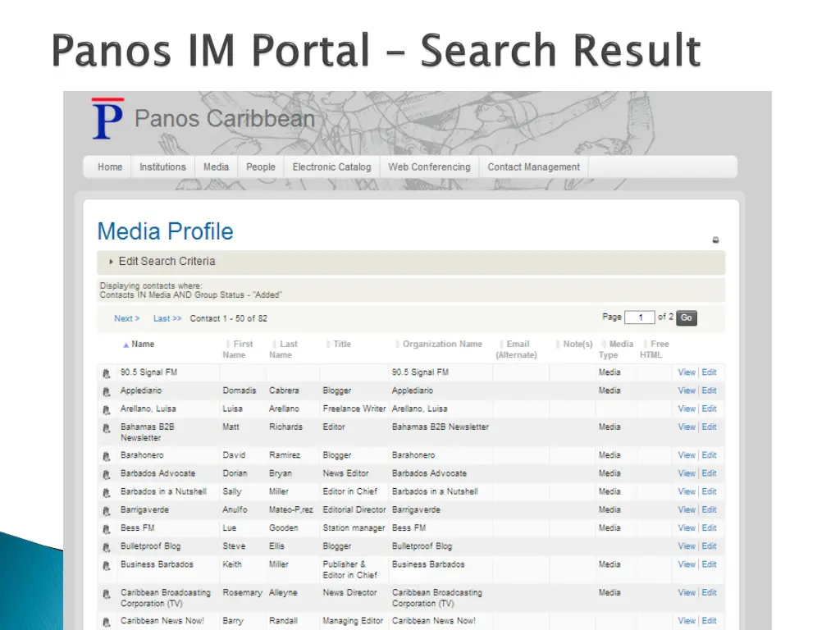
Task: Click the Panos Caribbean P logo
Action: pyautogui.click(x=107, y=118)
